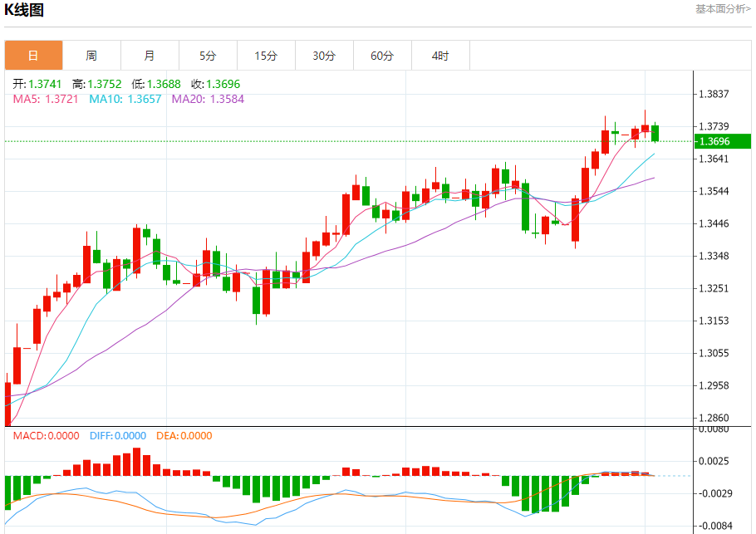The height and width of the screenshot is (534, 756).
Task: Click the 1.2860 price axis label
Action: pyautogui.click(x=714, y=418)
